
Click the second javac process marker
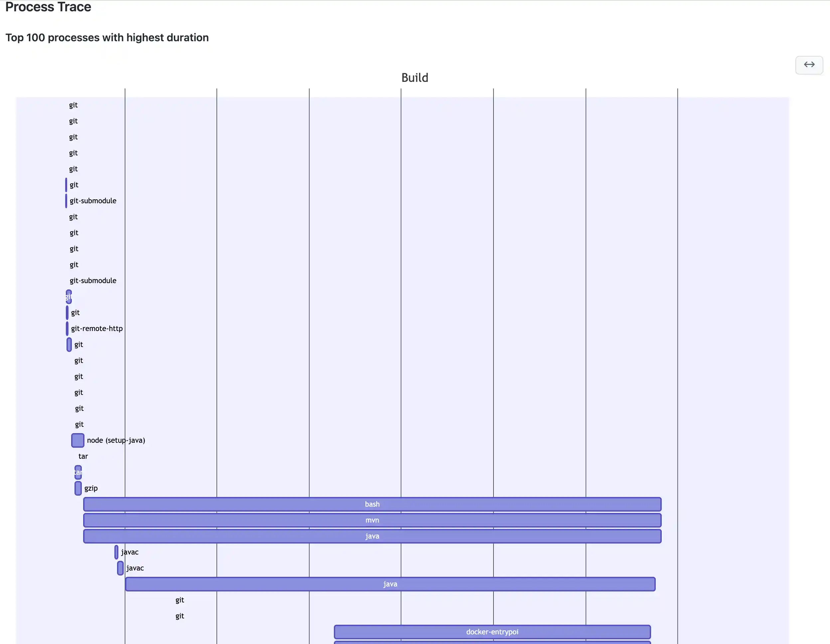[120, 568]
